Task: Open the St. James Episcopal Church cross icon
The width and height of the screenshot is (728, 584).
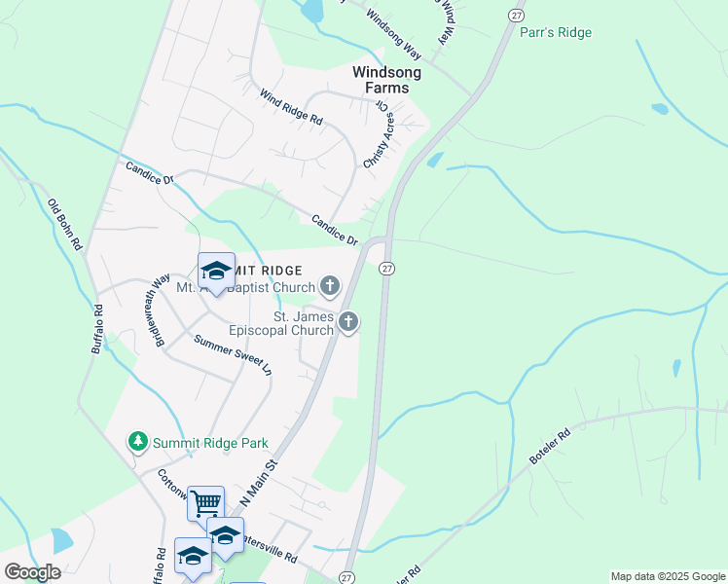Action: coord(348,322)
